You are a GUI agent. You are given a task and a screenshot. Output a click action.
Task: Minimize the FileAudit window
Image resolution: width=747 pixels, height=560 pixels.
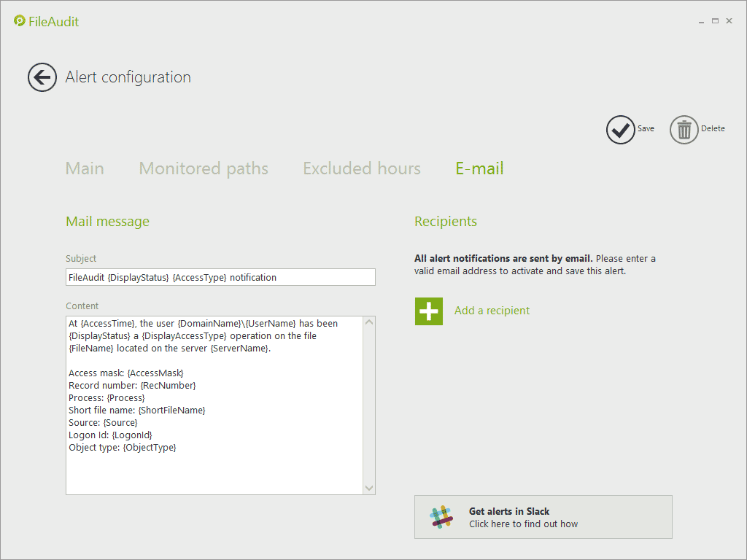(x=702, y=21)
